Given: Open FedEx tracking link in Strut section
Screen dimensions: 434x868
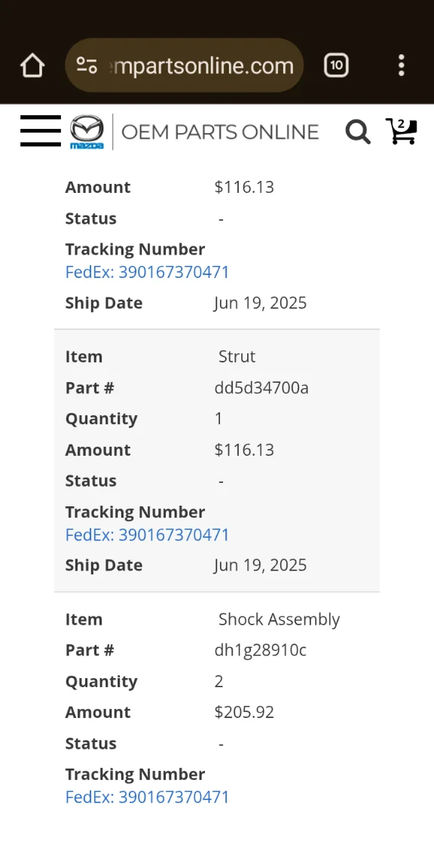Looking at the screenshot, I should coord(147,534).
